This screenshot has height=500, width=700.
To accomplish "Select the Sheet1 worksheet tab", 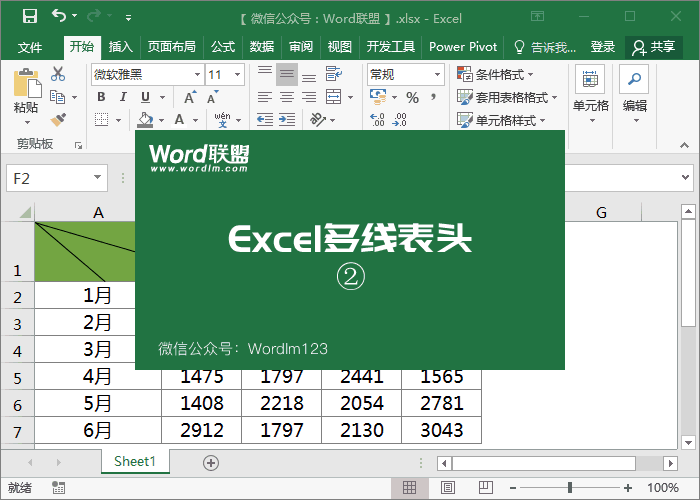I will tap(135, 462).
